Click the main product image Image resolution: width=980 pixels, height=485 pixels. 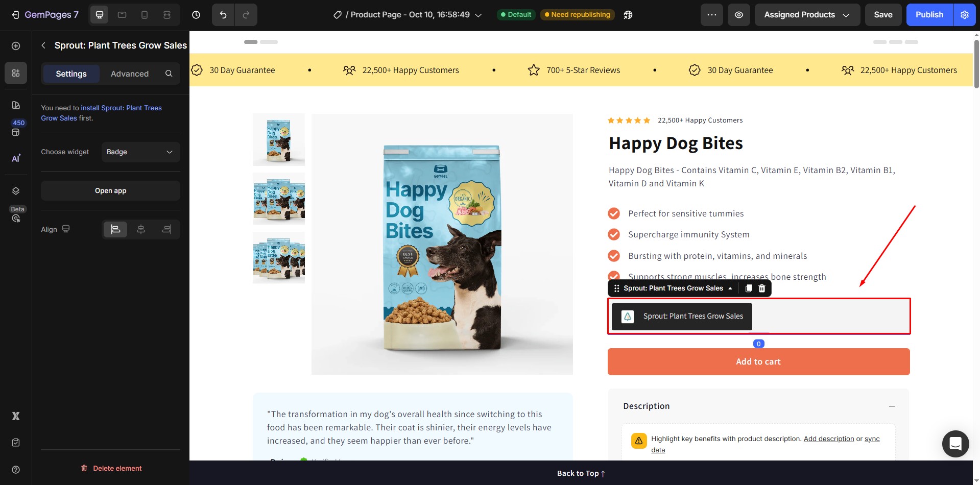442,244
